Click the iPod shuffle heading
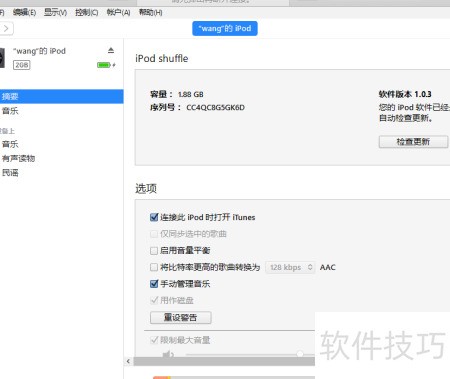The image size is (450, 379). pos(162,59)
